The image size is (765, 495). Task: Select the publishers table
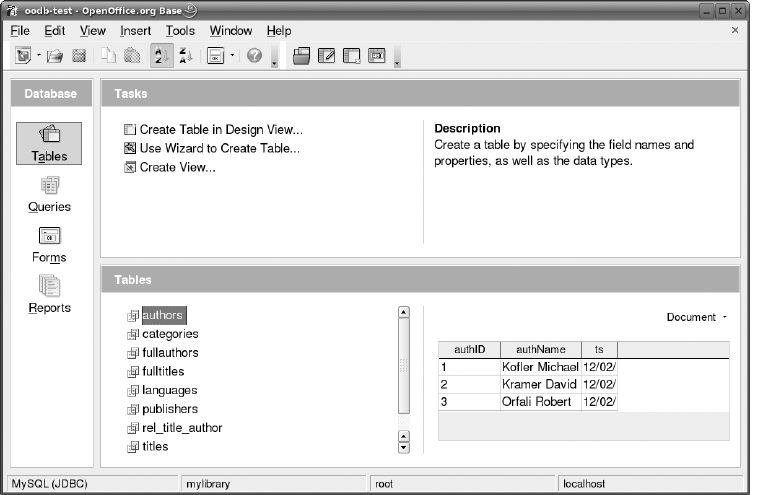coord(170,409)
